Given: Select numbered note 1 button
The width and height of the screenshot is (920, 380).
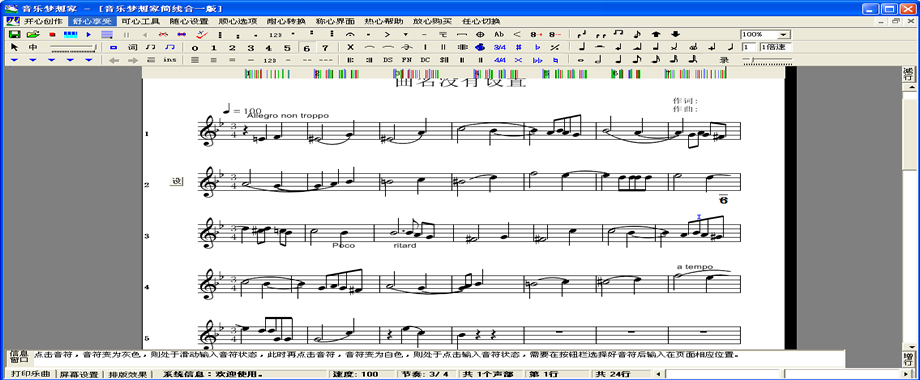Looking at the screenshot, I should [x=214, y=48].
